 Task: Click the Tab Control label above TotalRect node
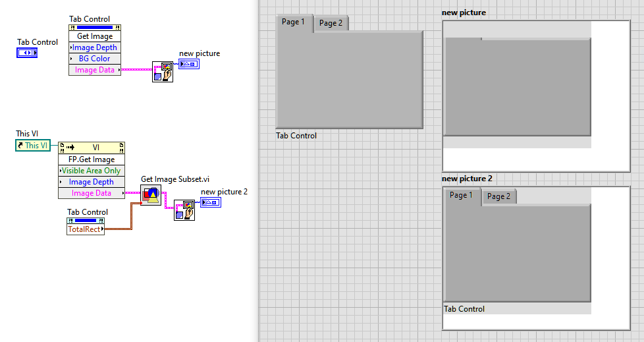[88, 212]
